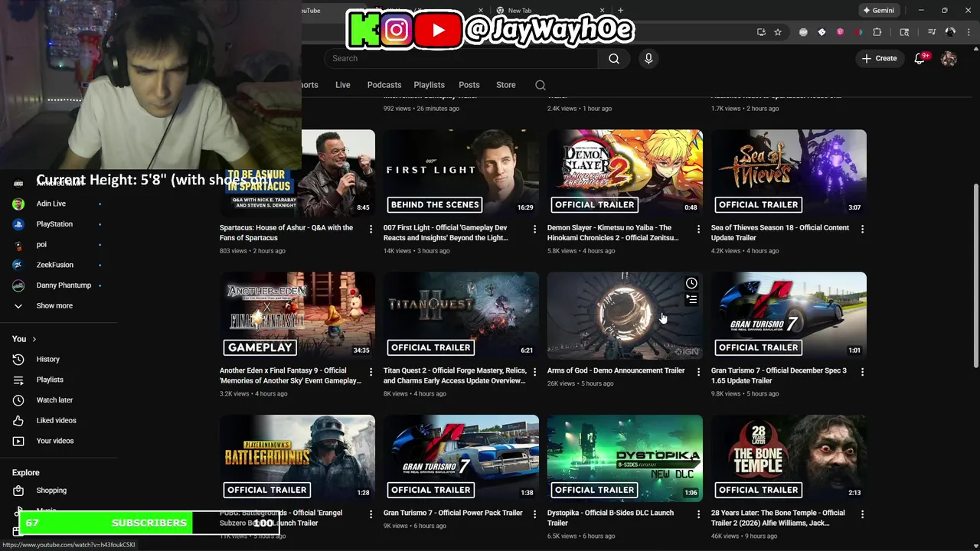Open Adin Live channel subscription

59,204
